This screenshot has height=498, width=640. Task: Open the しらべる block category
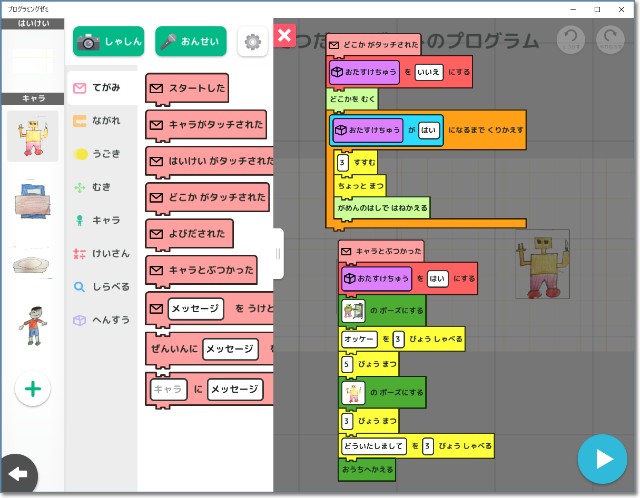101,287
